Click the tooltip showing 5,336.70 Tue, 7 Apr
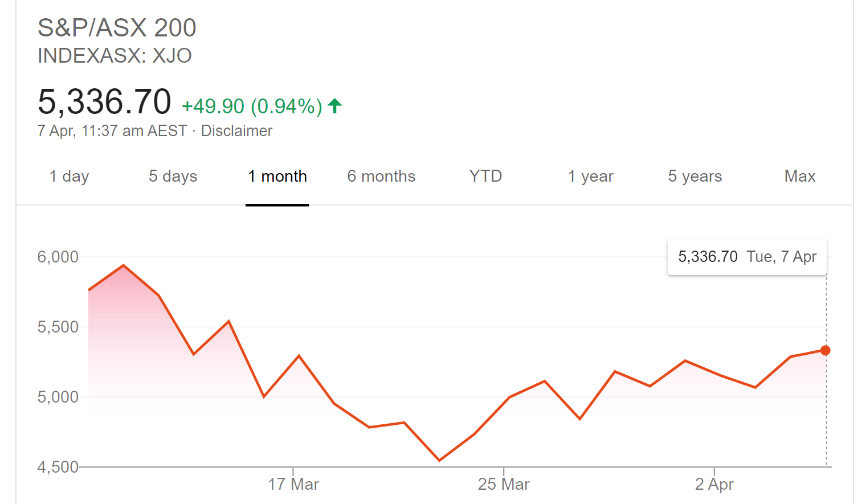The width and height of the screenshot is (866, 504). coord(746,257)
